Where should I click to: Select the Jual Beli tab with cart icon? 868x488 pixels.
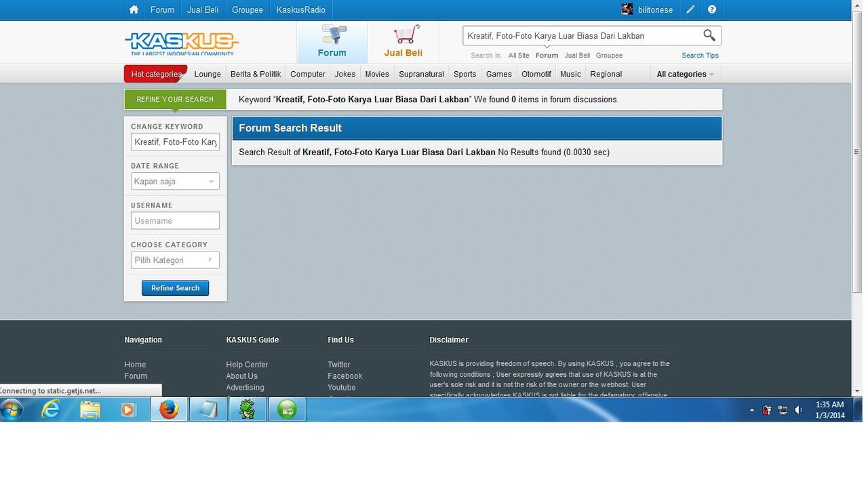[x=403, y=42]
